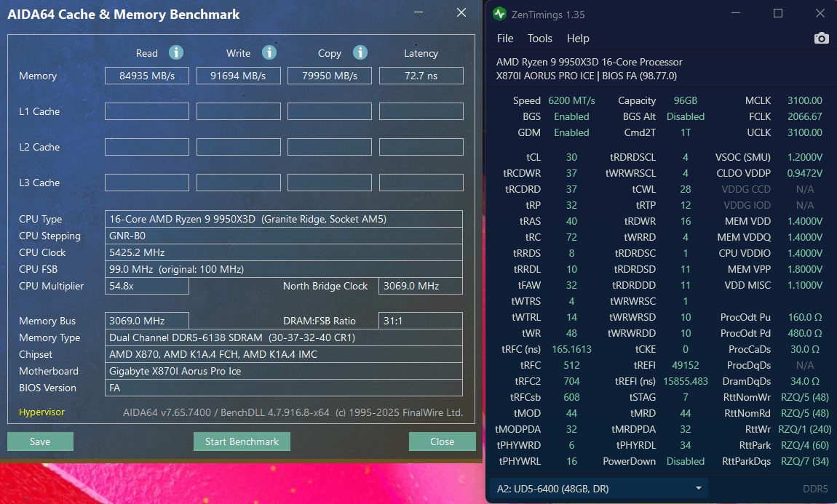
Task: Click the North Bridge Clock 3069.0 MHz field
Action: [x=421, y=286]
